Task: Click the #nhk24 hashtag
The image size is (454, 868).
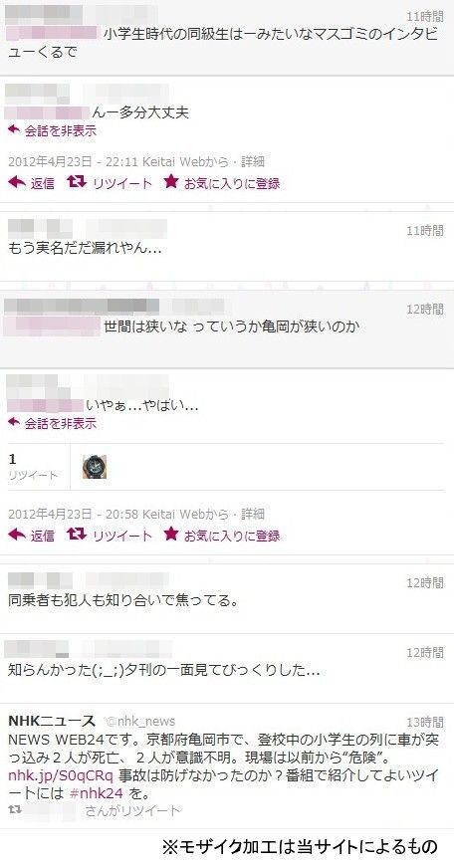Action: 97,792
